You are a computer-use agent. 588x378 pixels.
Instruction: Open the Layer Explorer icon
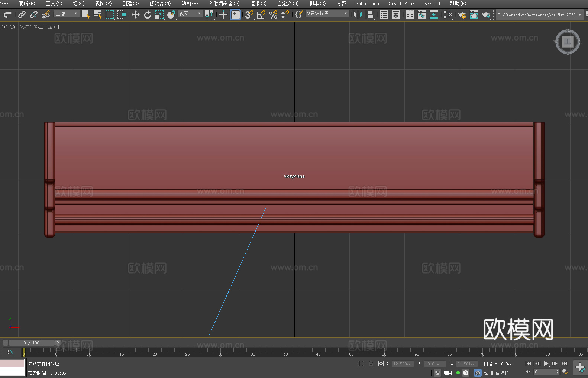[x=396, y=14]
